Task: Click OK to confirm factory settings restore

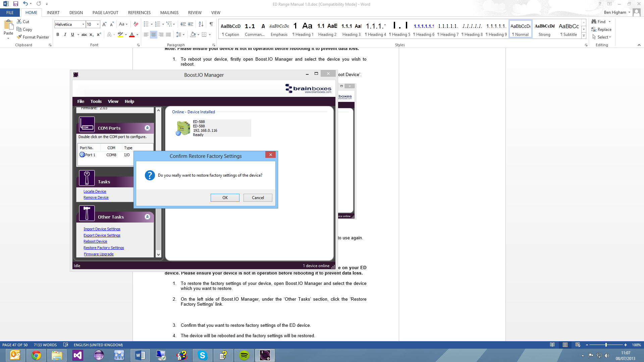Action: 225,197
